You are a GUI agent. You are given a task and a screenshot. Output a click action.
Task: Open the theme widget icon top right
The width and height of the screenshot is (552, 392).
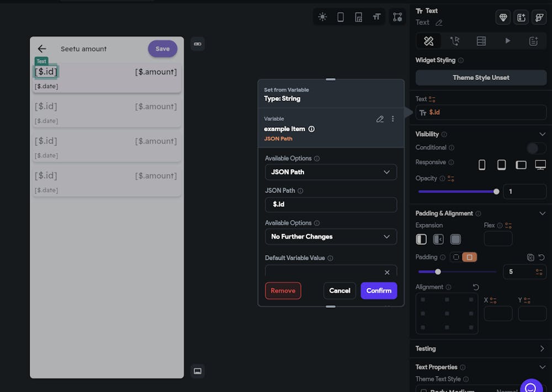[x=539, y=17]
